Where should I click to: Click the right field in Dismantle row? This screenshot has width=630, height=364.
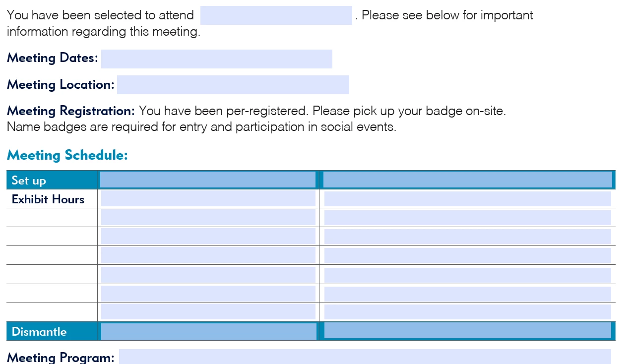[x=468, y=331]
